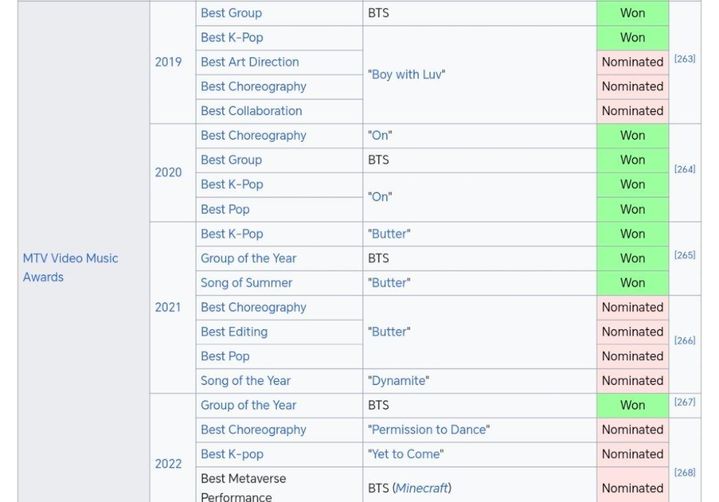Image resolution: width=719 pixels, height=502 pixels.
Task: Select Nominated cell in Best Collaboration row
Action: [x=633, y=111]
